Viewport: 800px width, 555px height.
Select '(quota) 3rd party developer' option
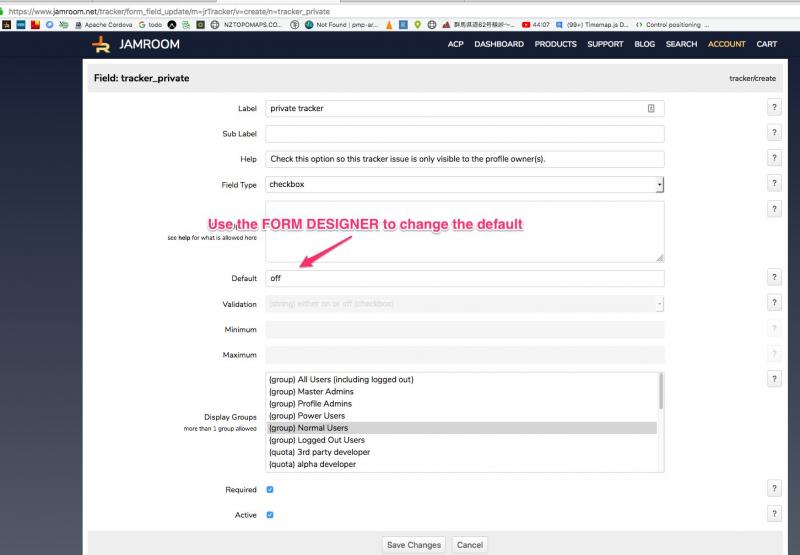462,452
